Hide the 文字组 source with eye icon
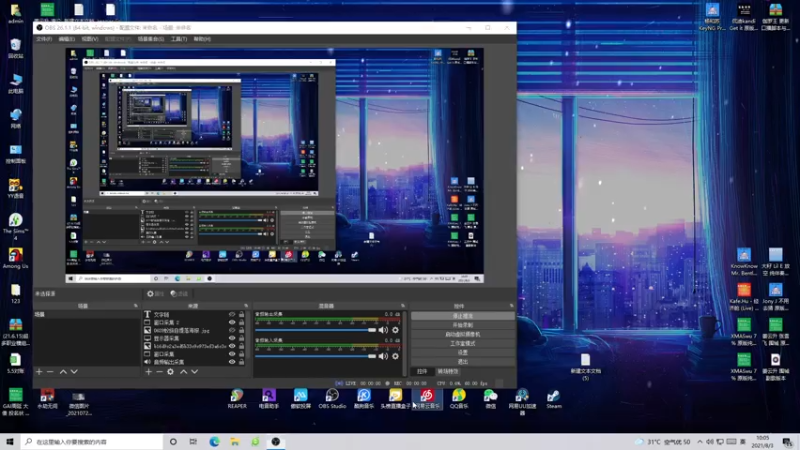 (232, 314)
